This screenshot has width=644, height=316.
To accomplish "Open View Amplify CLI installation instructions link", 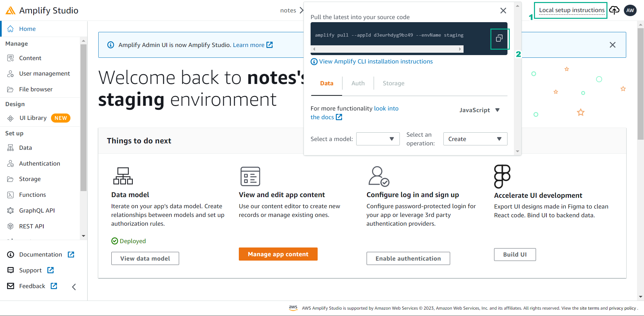I will coord(376,61).
